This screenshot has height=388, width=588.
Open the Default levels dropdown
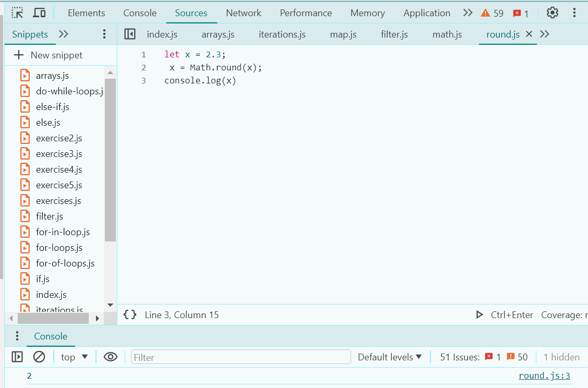click(389, 357)
